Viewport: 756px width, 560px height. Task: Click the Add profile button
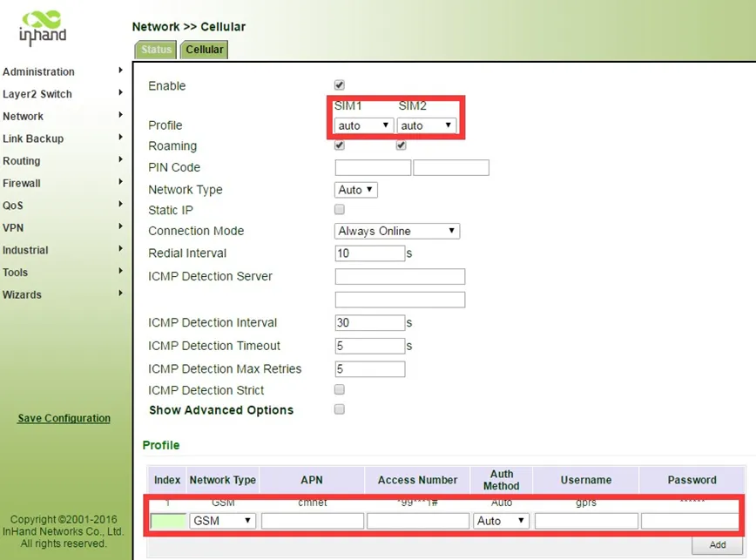[718, 545]
